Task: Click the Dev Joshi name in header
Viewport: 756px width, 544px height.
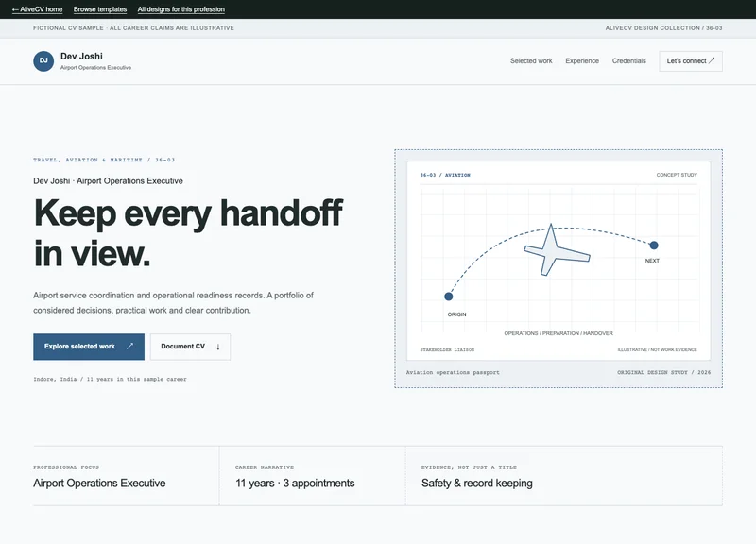Action: pyautogui.click(x=81, y=57)
